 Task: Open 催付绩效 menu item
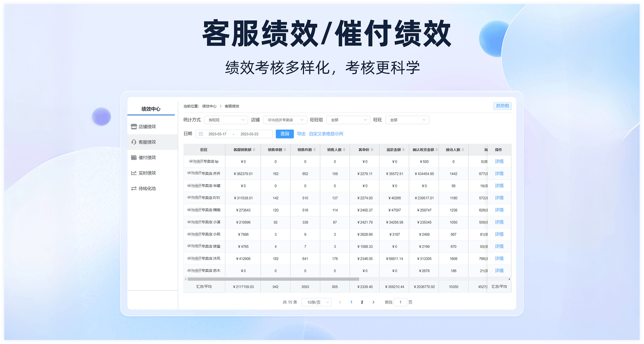152,157
